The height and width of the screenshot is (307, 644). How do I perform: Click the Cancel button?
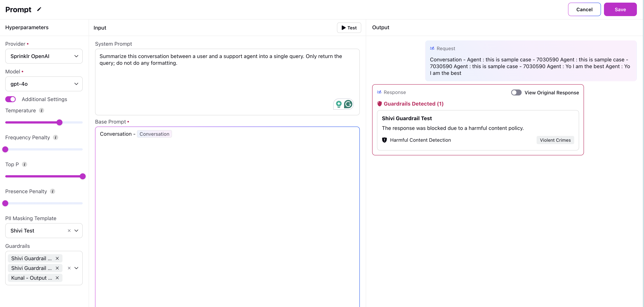(584, 10)
